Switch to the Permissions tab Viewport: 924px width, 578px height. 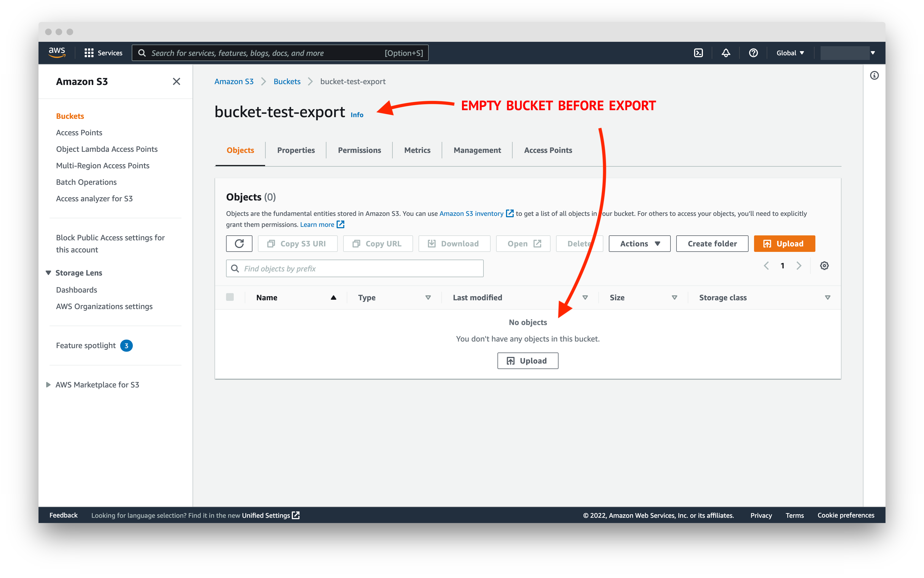pyautogui.click(x=359, y=150)
